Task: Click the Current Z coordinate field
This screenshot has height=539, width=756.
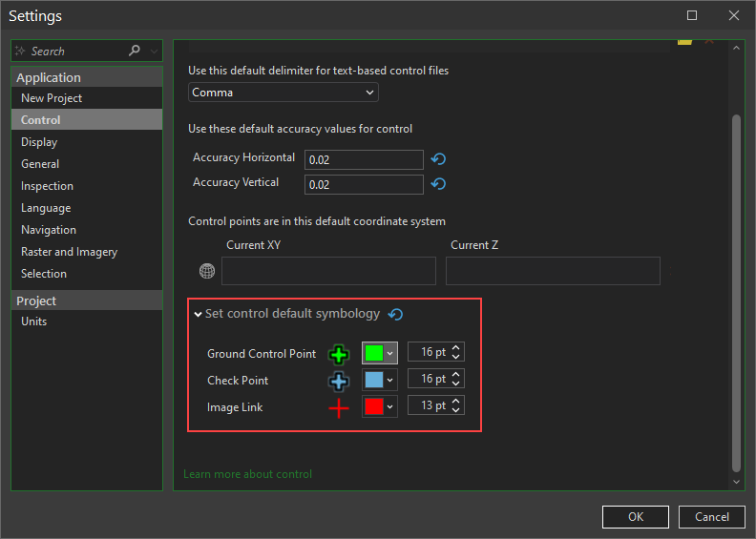Action: [x=553, y=271]
